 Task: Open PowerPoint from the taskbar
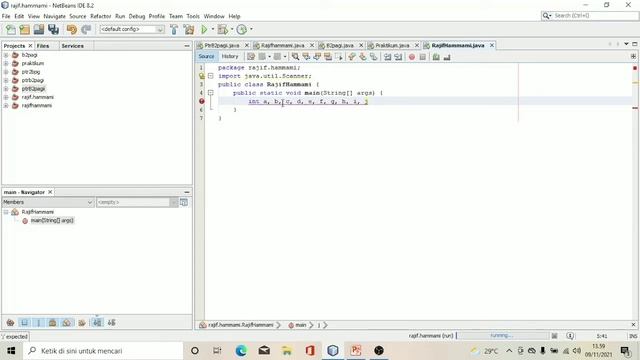click(356, 350)
